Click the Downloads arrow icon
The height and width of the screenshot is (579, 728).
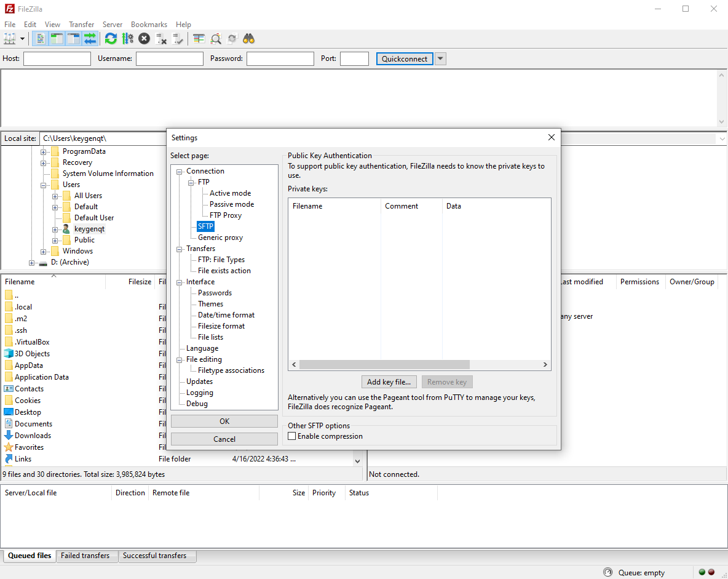(9, 436)
